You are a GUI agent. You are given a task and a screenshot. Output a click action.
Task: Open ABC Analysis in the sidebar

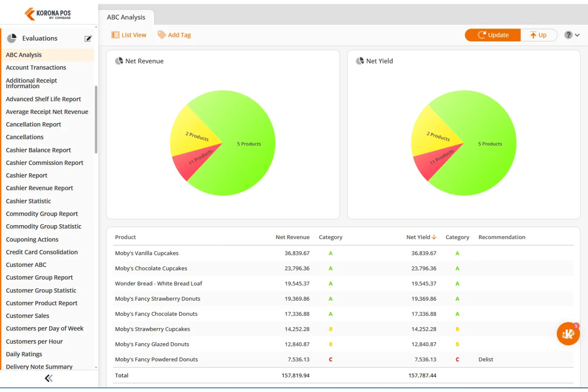point(48,55)
